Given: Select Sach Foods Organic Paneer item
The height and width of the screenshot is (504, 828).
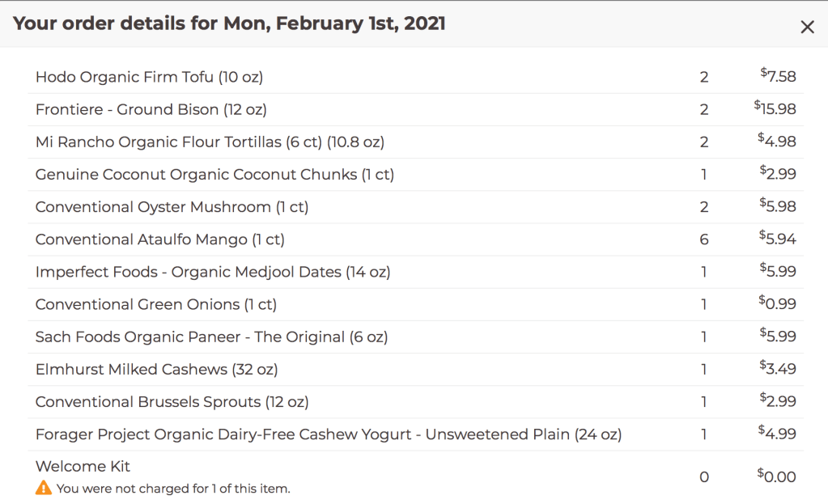Looking at the screenshot, I should click(x=211, y=337).
